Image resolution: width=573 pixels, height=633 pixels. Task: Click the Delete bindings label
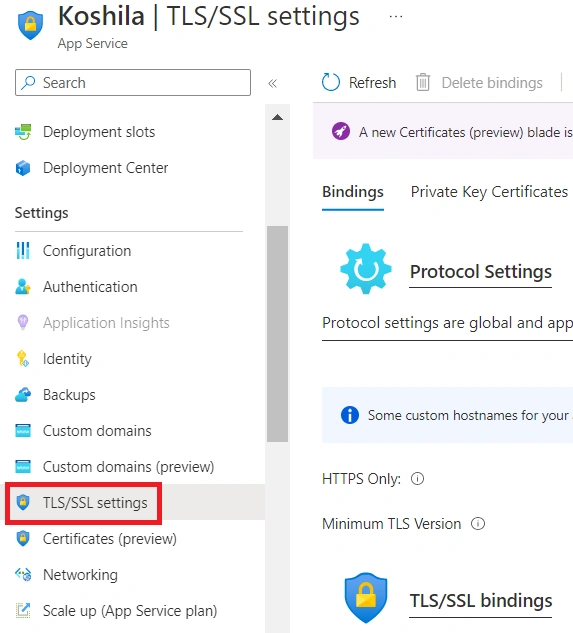pos(492,83)
